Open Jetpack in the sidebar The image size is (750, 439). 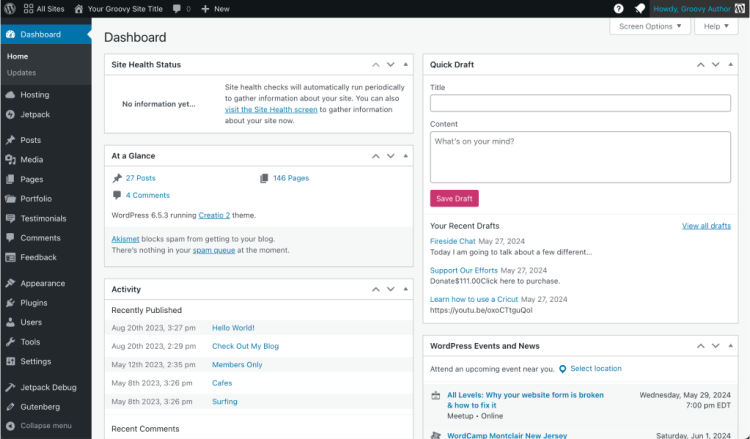[34, 116]
